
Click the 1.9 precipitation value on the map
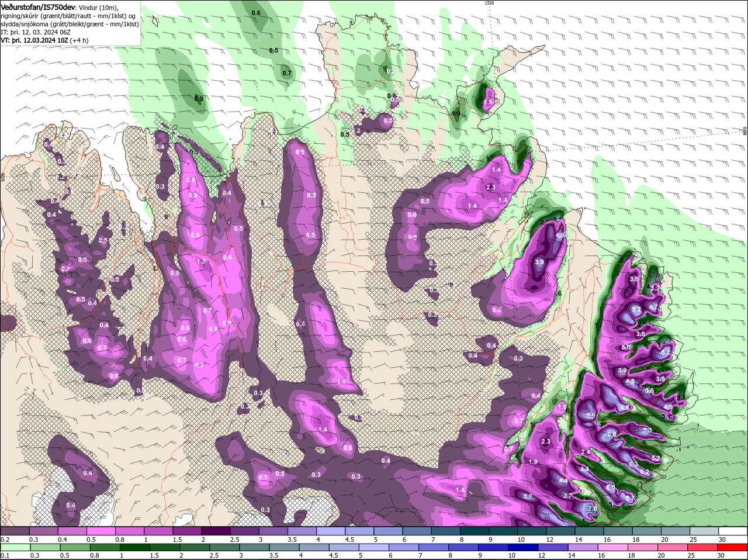532,462
